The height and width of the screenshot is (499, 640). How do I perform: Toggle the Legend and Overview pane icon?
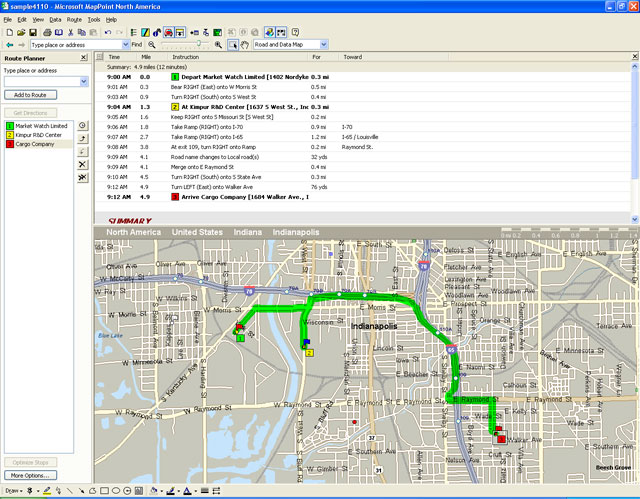coord(133,32)
